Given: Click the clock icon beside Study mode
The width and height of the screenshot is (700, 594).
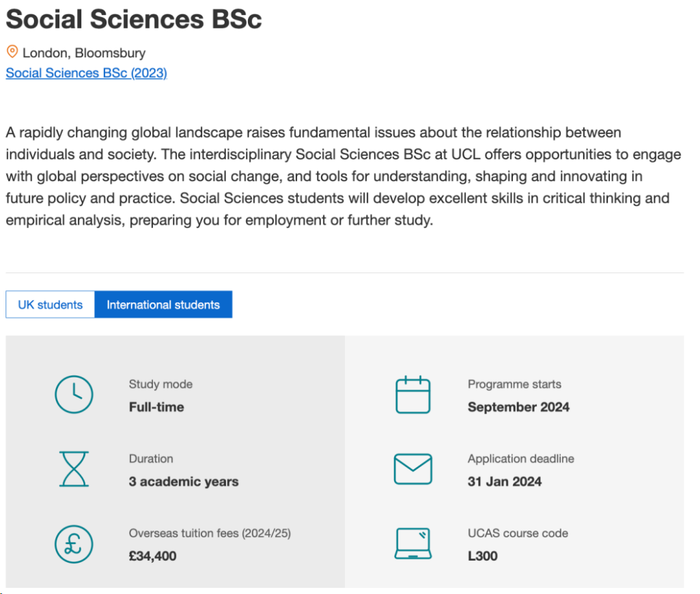Looking at the screenshot, I should coord(73,395).
